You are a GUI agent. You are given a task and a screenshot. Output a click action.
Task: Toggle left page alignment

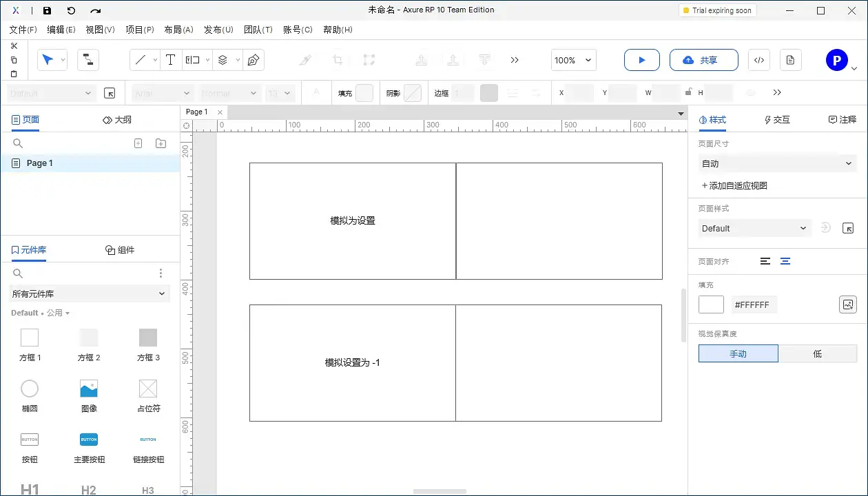point(765,261)
